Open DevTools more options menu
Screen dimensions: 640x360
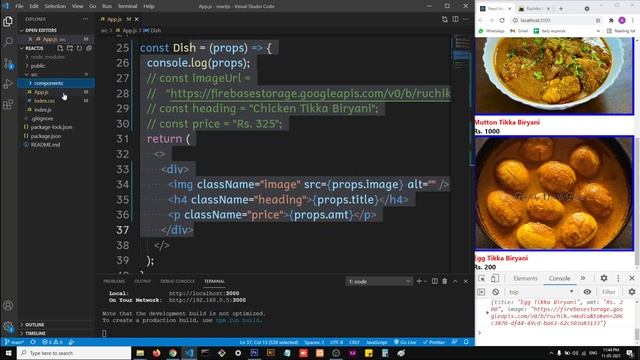pos(618,278)
